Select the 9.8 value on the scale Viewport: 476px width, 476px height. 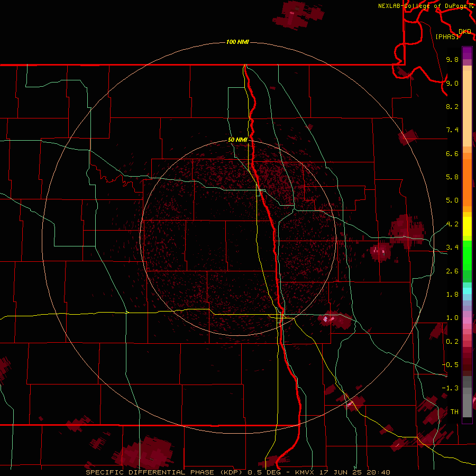[452, 59]
